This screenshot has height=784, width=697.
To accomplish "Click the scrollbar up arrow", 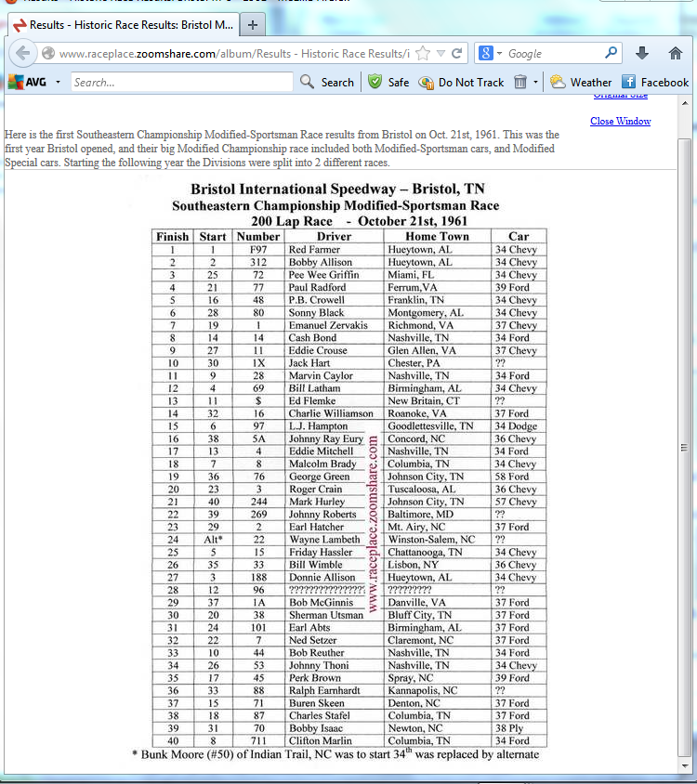I will pyautogui.click(x=685, y=102).
